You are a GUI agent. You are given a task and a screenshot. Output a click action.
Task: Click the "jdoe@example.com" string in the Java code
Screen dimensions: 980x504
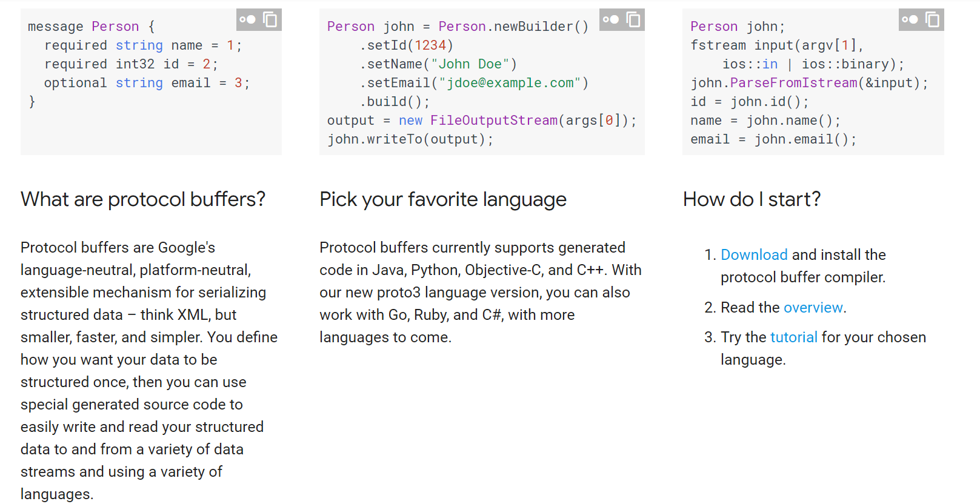510,83
